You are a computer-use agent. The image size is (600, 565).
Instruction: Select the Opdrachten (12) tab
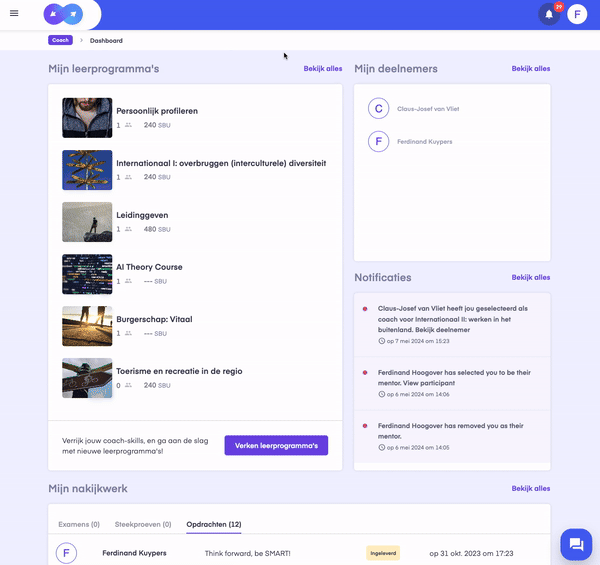pyautogui.click(x=214, y=524)
